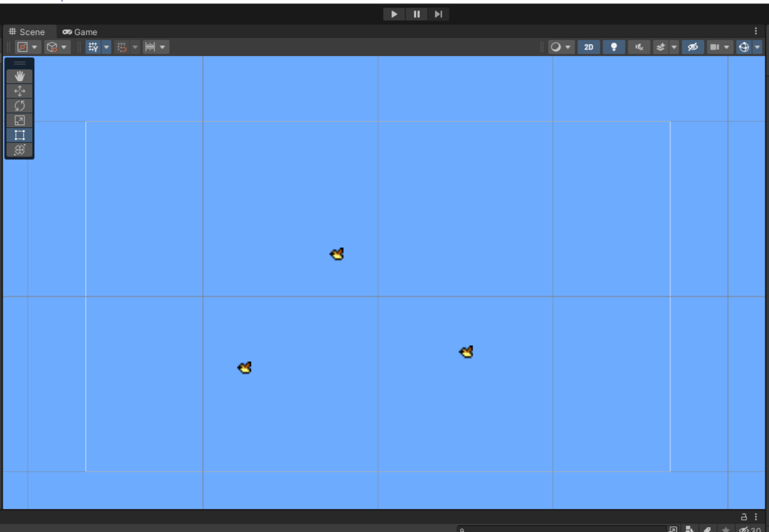Click the favorites star icon
The width and height of the screenshot is (769, 532).
726,529
